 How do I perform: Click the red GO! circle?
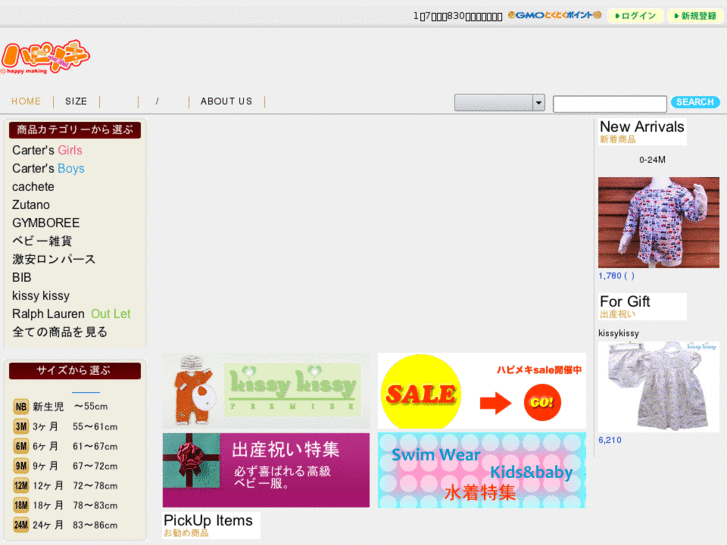542,402
